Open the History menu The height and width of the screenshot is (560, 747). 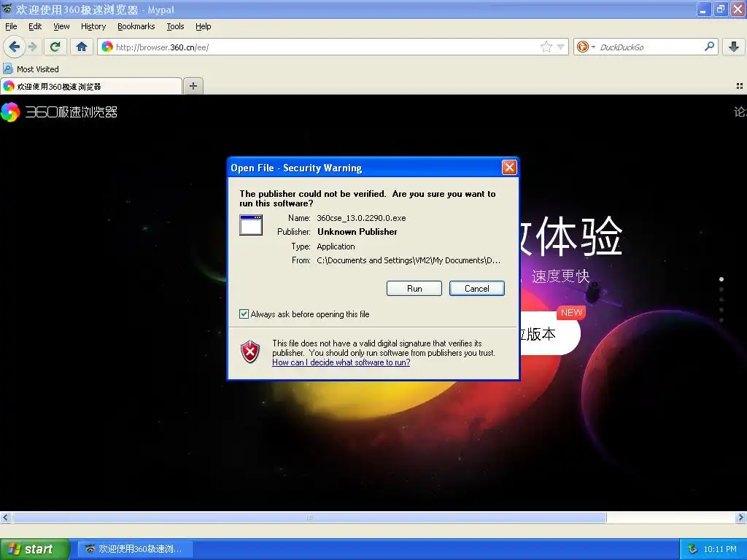click(x=93, y=26)
